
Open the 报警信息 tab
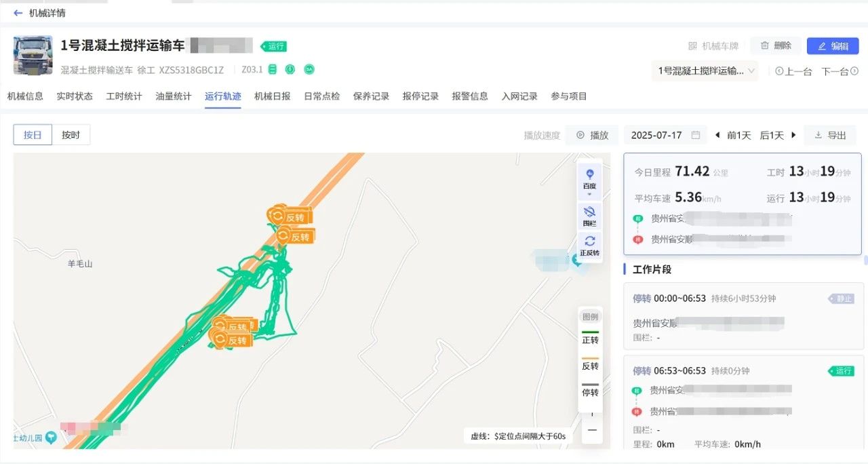coord(470,96)
